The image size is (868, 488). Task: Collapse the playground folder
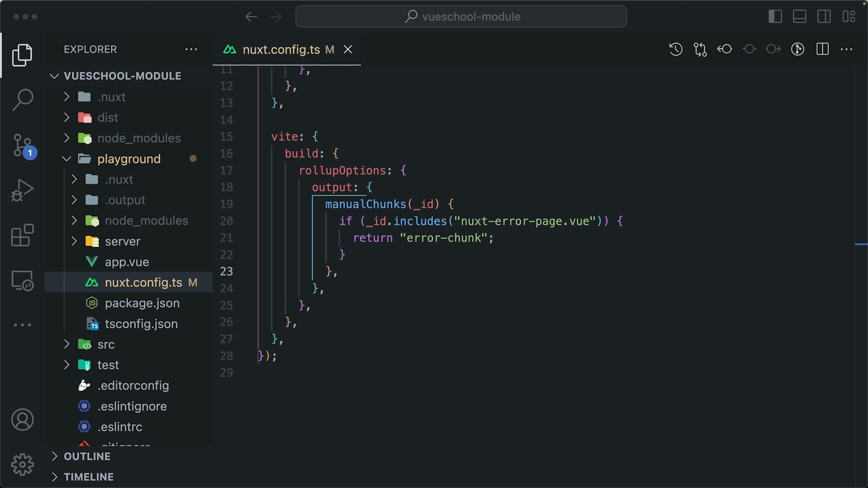[x=129, y=159]
